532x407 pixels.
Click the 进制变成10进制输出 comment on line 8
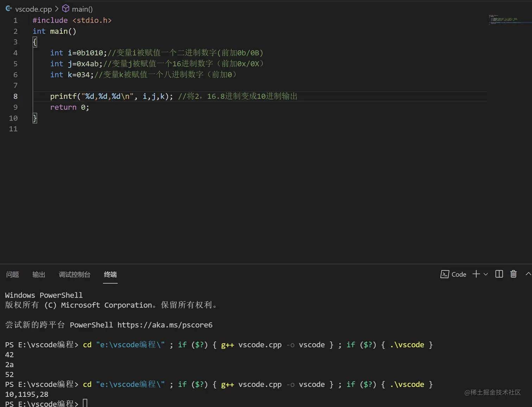click(261, 96)
